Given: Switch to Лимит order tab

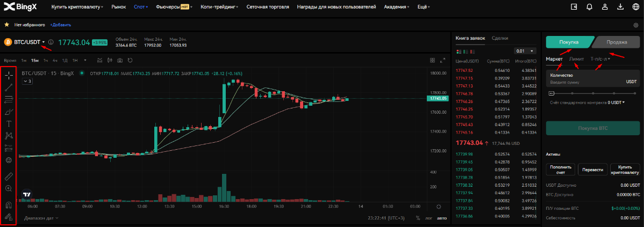Looking at the screenshot, I should click(x=577, y=59).
